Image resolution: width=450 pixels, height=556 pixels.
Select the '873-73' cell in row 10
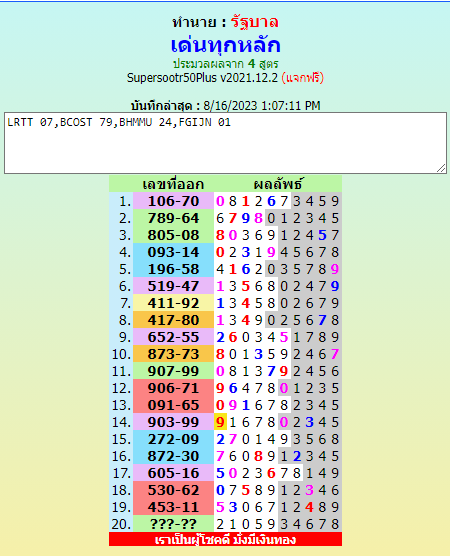[x=173, y=354]
